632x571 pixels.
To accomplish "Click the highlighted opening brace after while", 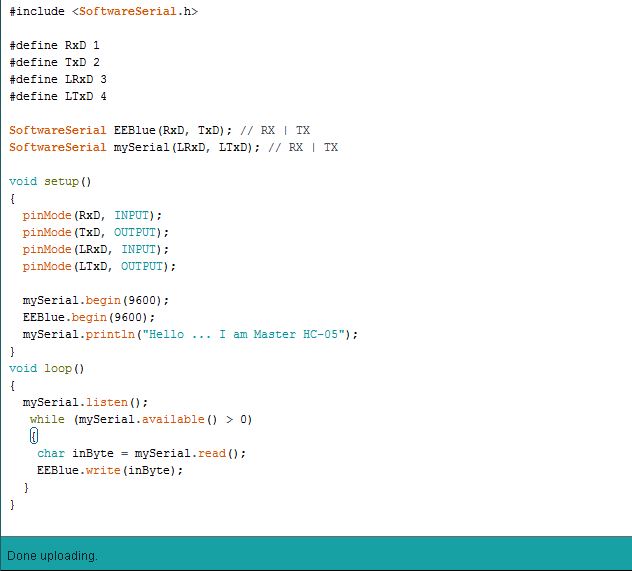I will point(34,436).
